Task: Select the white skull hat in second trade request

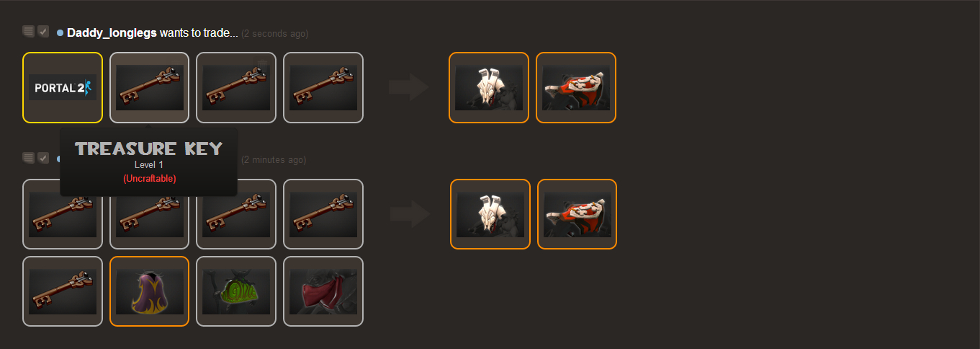Action: [490, 214]
